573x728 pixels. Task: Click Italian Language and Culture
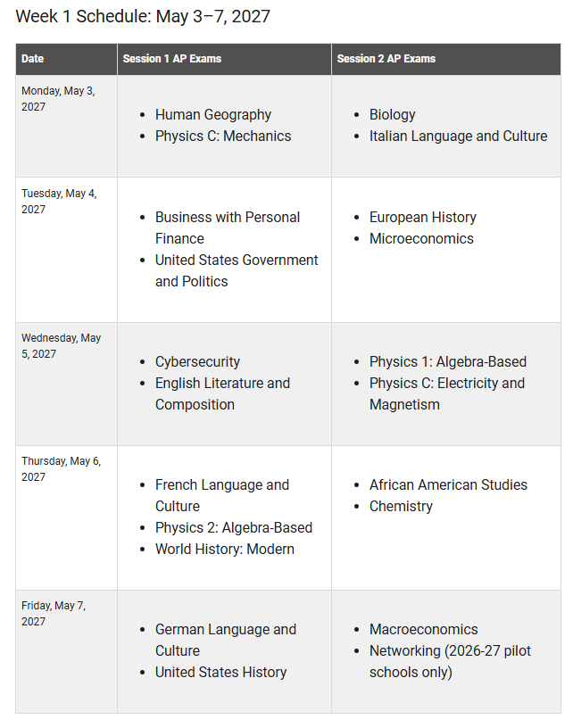[458, 136]
